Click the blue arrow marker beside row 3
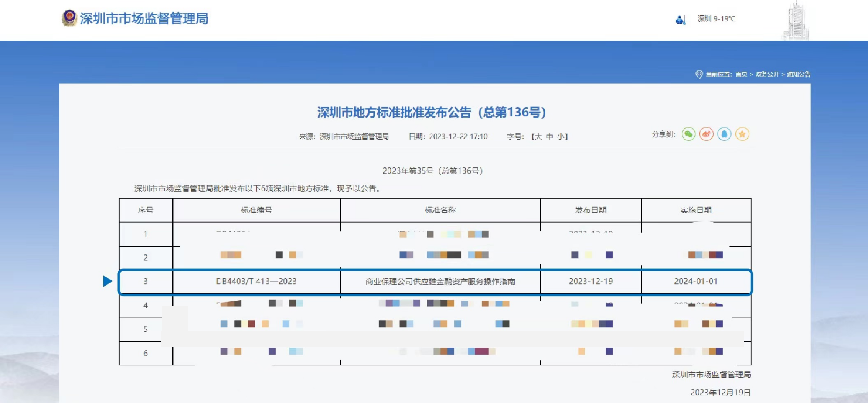Image resolution: width=868 pixels, height=403 pixels. click(x=107, y=281)
